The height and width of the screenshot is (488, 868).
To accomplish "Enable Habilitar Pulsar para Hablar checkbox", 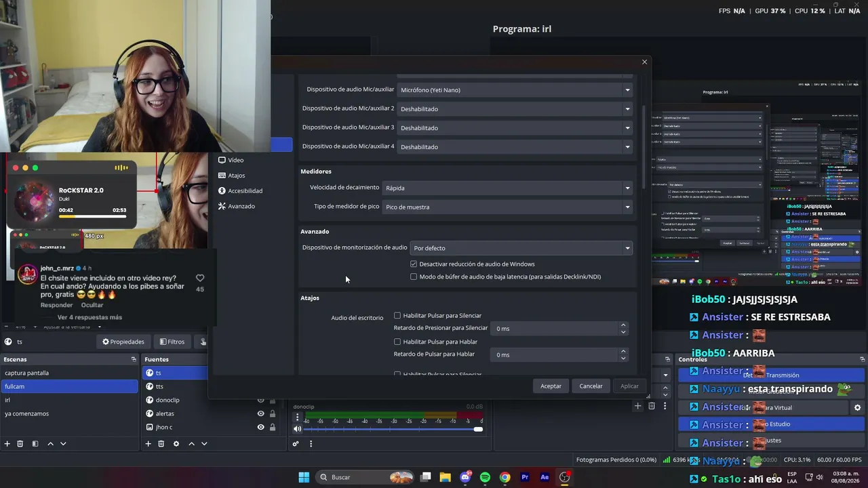I will coord(397,342).
